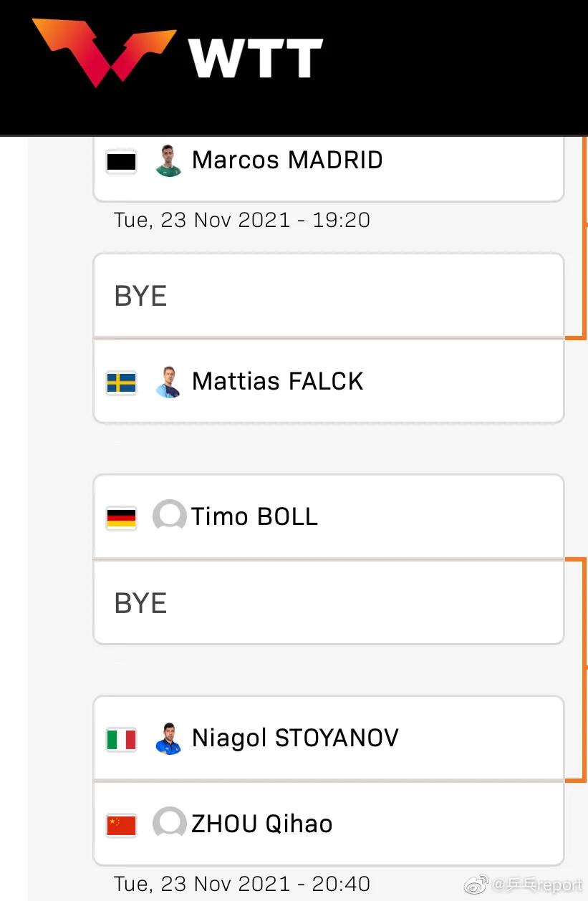Screen dimensions: 588x901
Task: Open Niagol STOYANOV player name link
Action: (295, 738)
